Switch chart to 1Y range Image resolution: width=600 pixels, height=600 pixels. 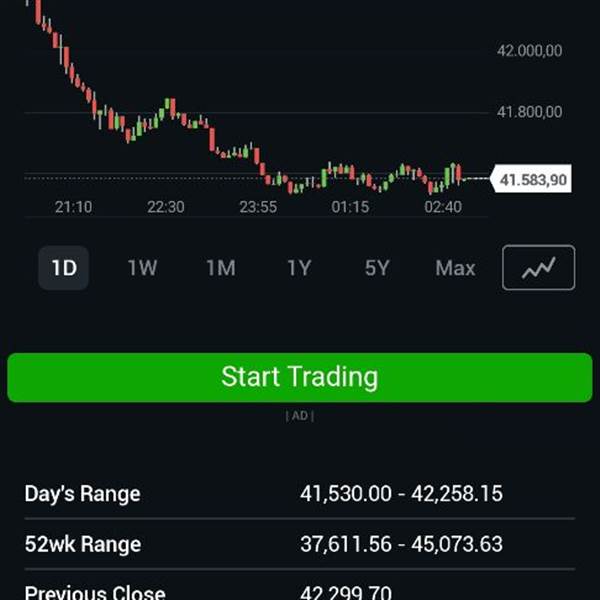click(299, 267)
